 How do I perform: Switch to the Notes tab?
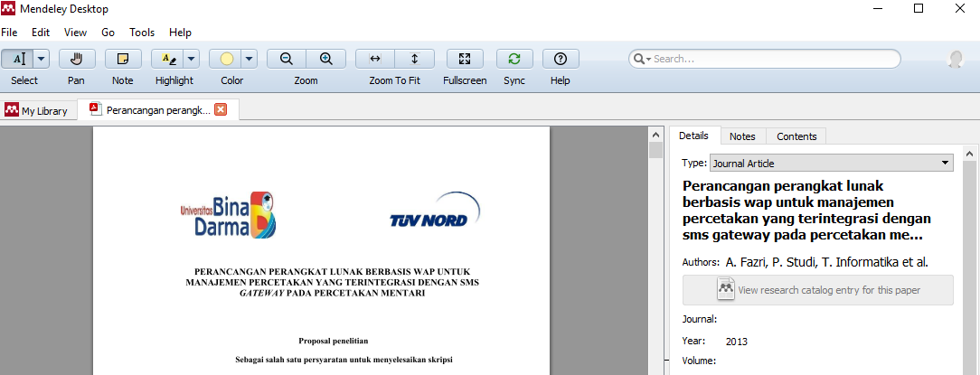(742, 136)
